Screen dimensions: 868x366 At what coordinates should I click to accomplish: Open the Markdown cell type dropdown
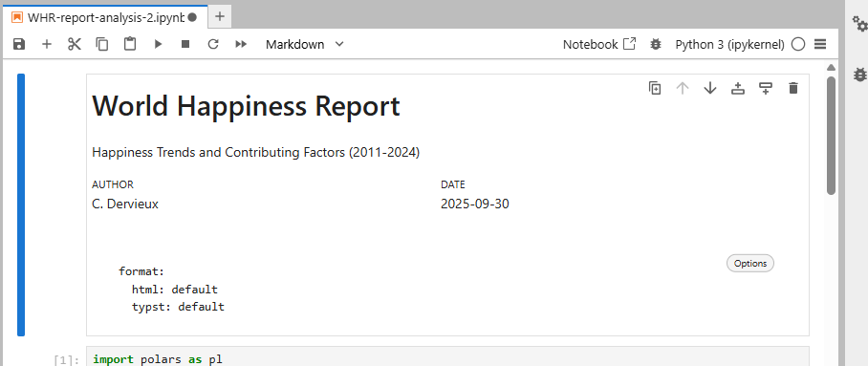point(304,44)
